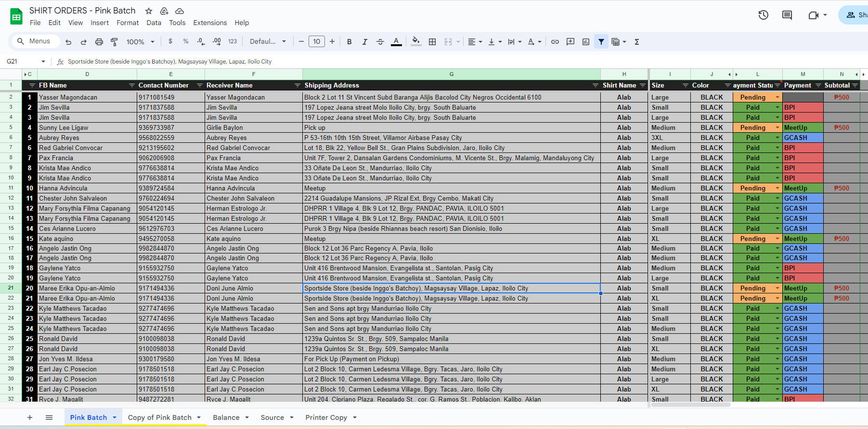868x429 pixels.
Task: Switch to Copy of Pink Batch sheet
Action: click(164, 417)
